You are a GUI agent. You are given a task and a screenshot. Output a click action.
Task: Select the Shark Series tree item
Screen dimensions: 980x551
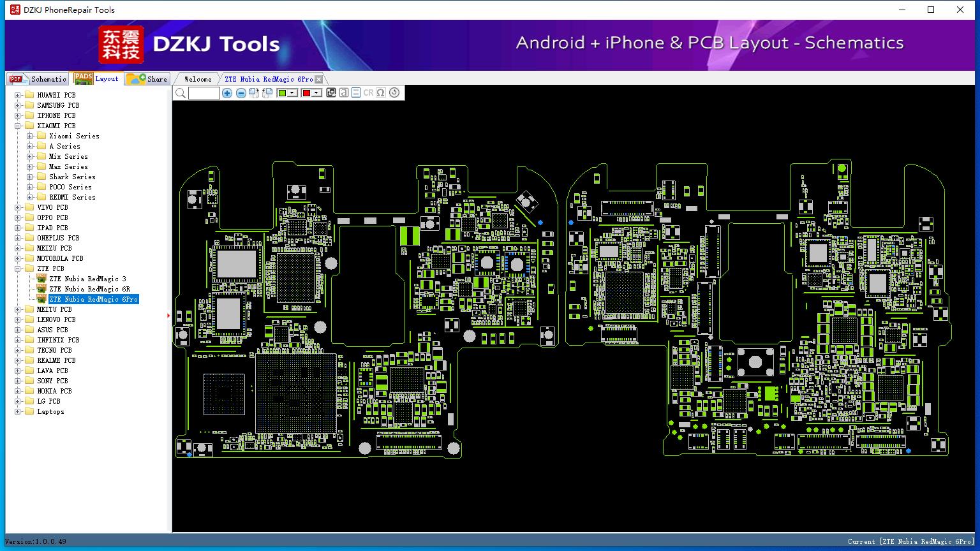coord(72,177)
